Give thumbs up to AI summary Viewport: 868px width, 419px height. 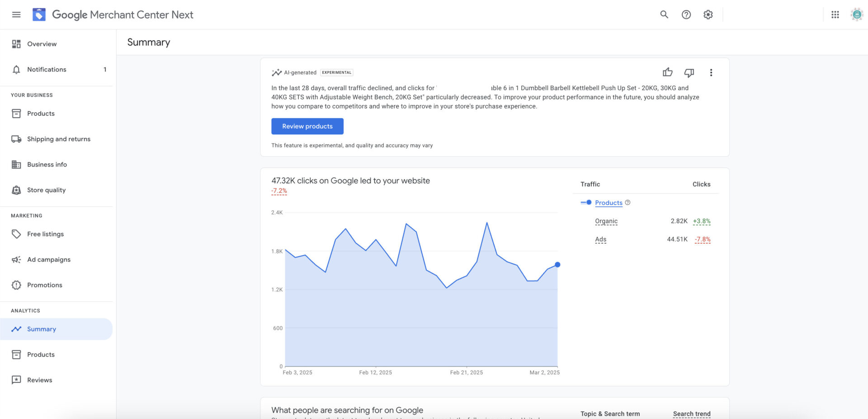[667, 72]
